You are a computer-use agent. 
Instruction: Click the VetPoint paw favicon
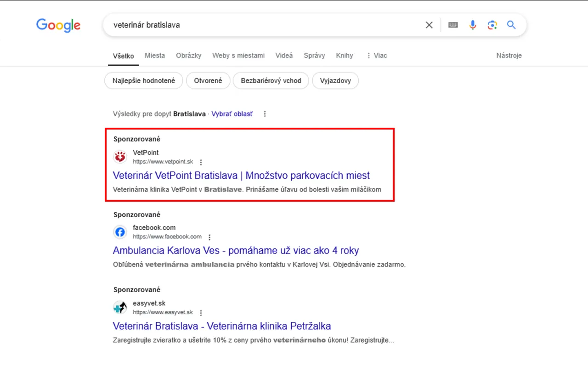pyautogui.click(x=120, y=157)
